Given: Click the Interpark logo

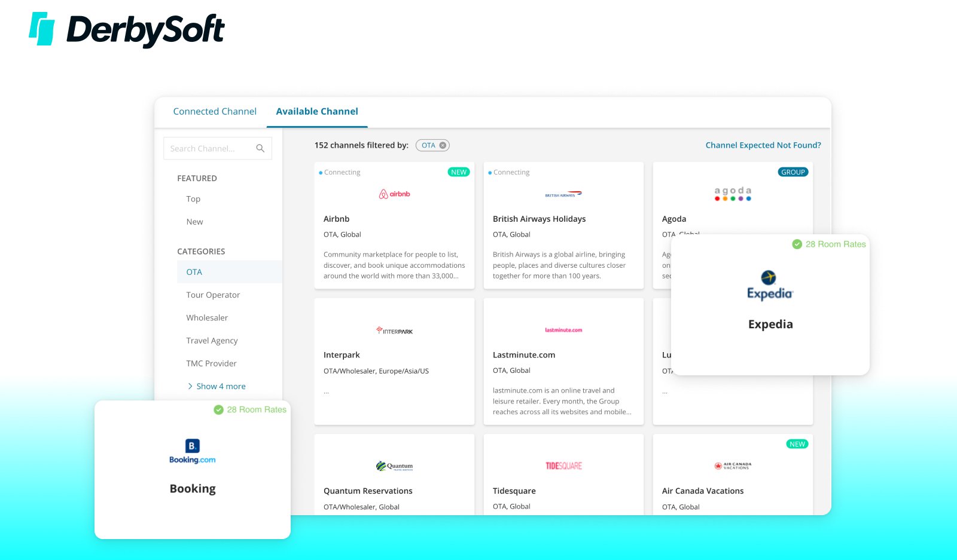Looking at the screenshot, I should (395, 331).
